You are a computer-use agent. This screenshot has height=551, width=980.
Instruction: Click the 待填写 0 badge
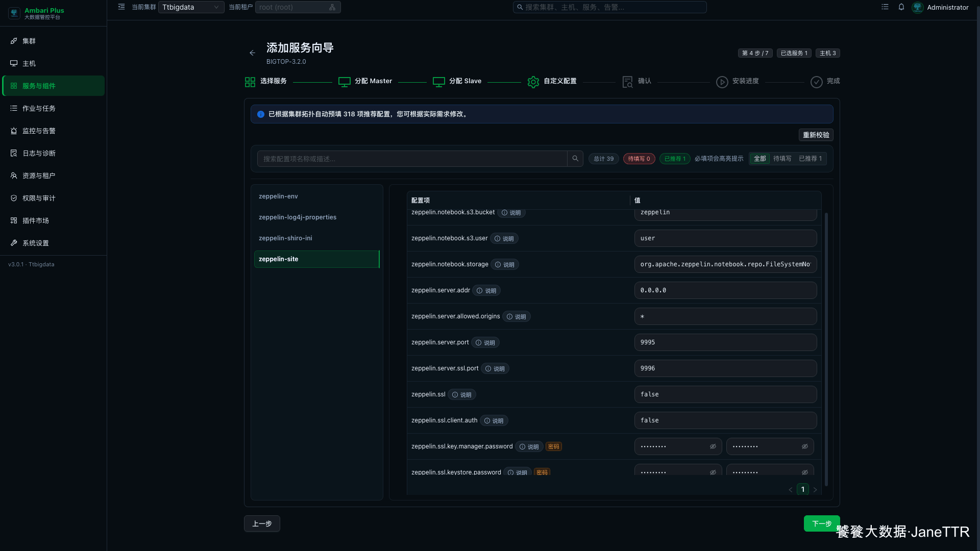coord(639,159)
